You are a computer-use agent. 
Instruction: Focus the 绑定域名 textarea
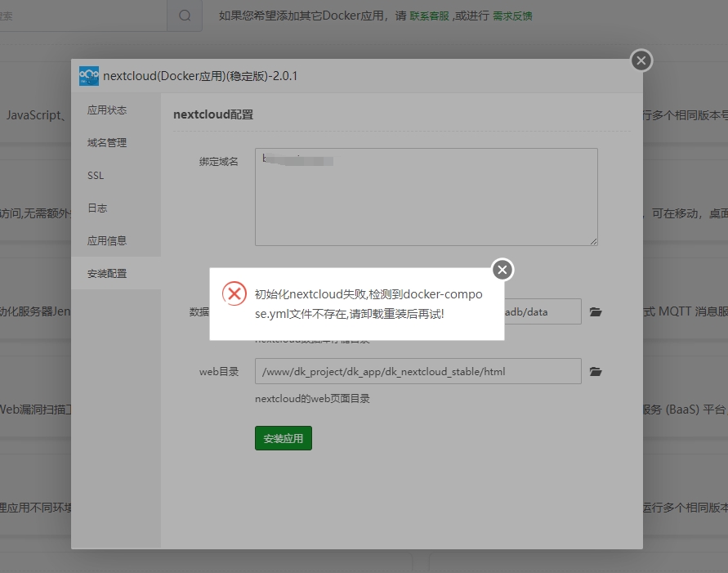pyautogui.click(x=427, y=197)
